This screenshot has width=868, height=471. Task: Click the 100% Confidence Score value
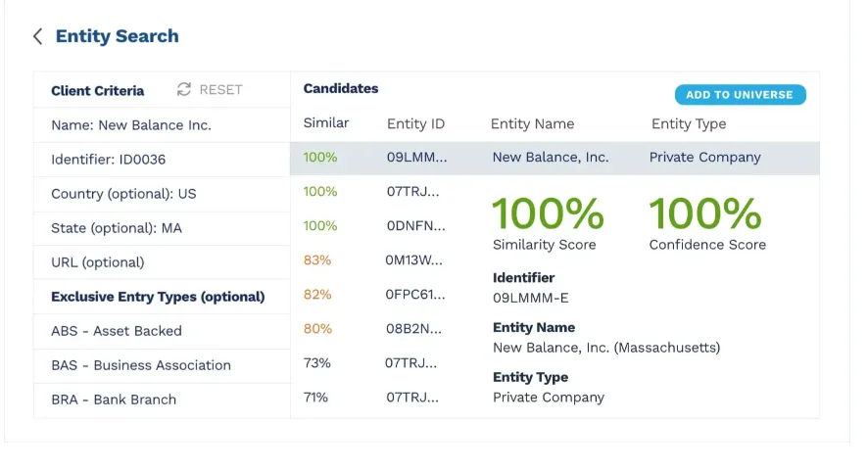click(705, 213)
